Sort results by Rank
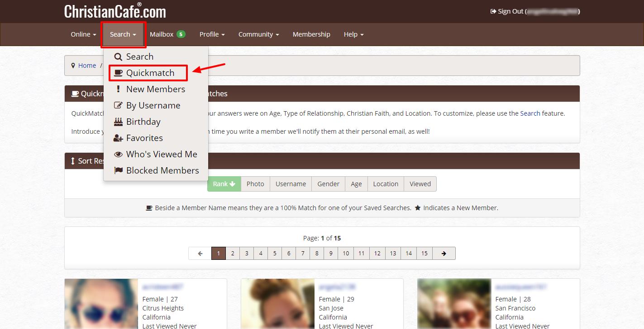The image size is (644, 329). (224, 184)
